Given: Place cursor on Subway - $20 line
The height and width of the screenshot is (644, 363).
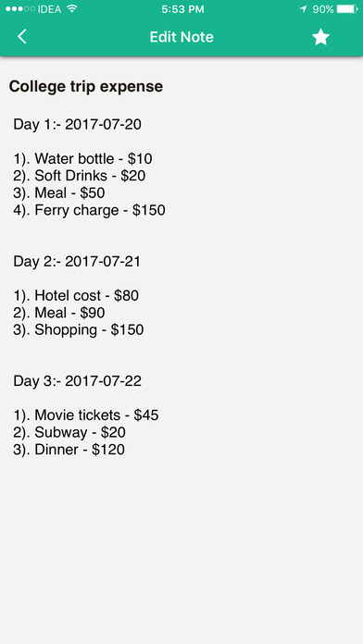Looking at the screenshot, I should pyautogui.click(x=69, y=432).
